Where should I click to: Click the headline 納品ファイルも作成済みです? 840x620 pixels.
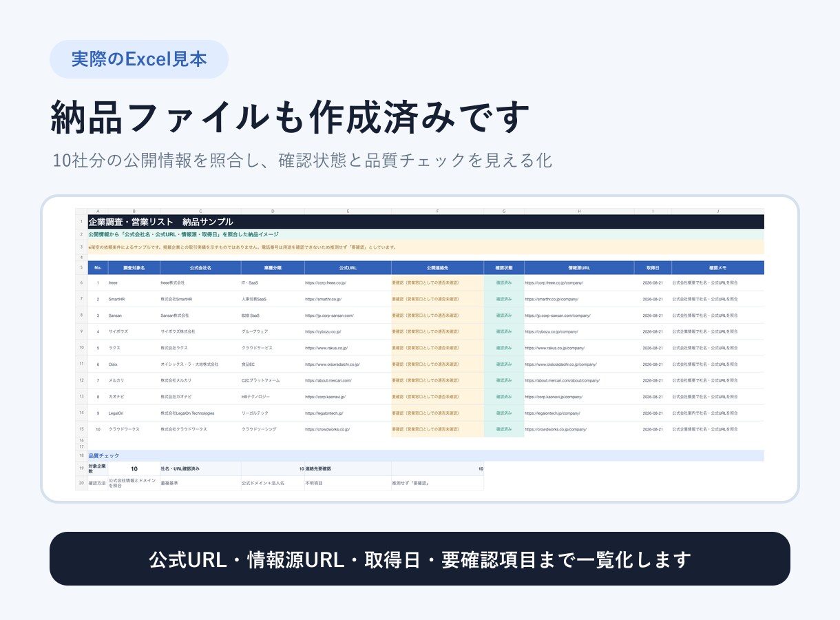click(290, 117)
